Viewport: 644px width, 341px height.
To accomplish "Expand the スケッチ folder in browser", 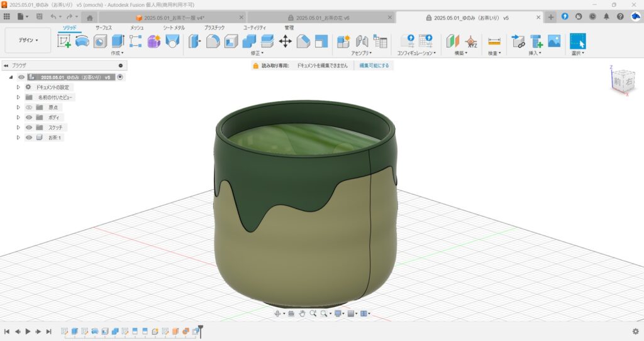I will [18, 127].
